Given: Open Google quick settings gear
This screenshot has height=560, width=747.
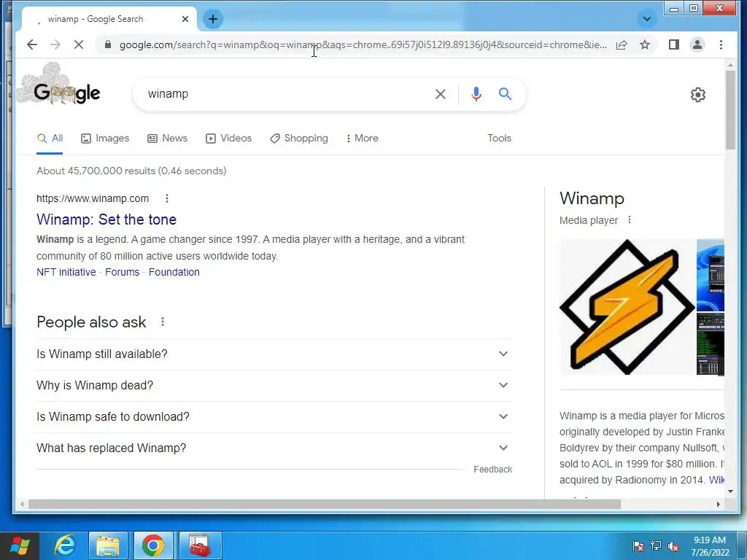Looking at the screenshot, I should 698,94.
